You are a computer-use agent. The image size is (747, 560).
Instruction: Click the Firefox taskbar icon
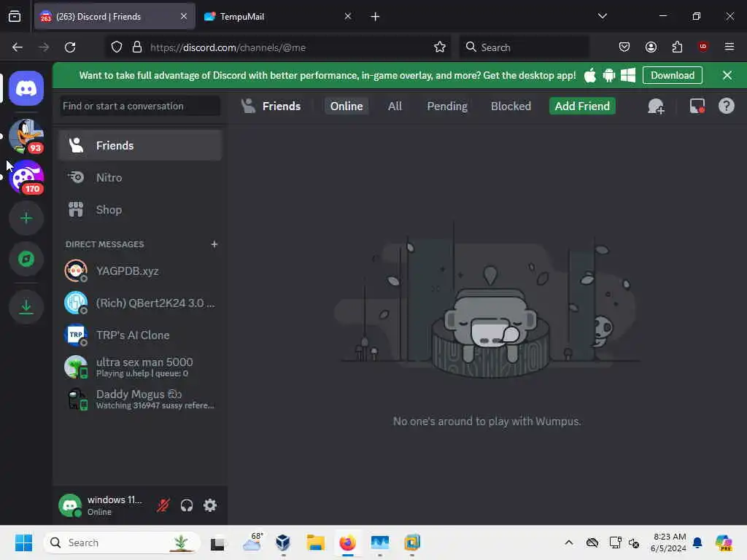click(348, 542)
